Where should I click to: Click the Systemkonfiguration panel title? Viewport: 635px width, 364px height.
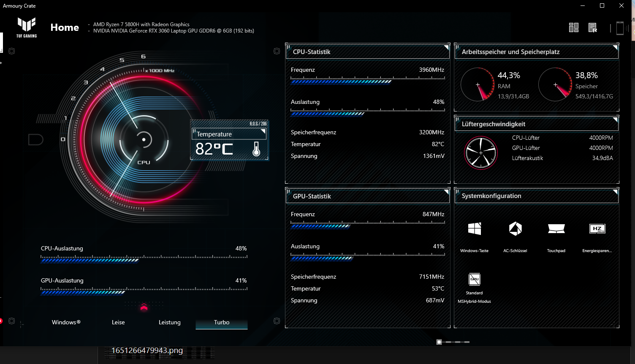tap(491, 196)
